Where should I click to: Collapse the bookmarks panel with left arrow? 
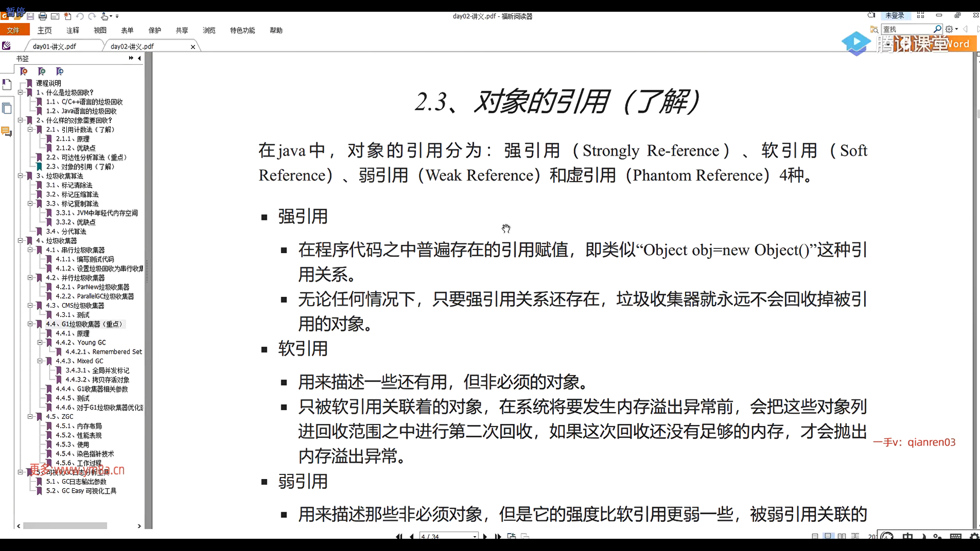coord(139,58)
